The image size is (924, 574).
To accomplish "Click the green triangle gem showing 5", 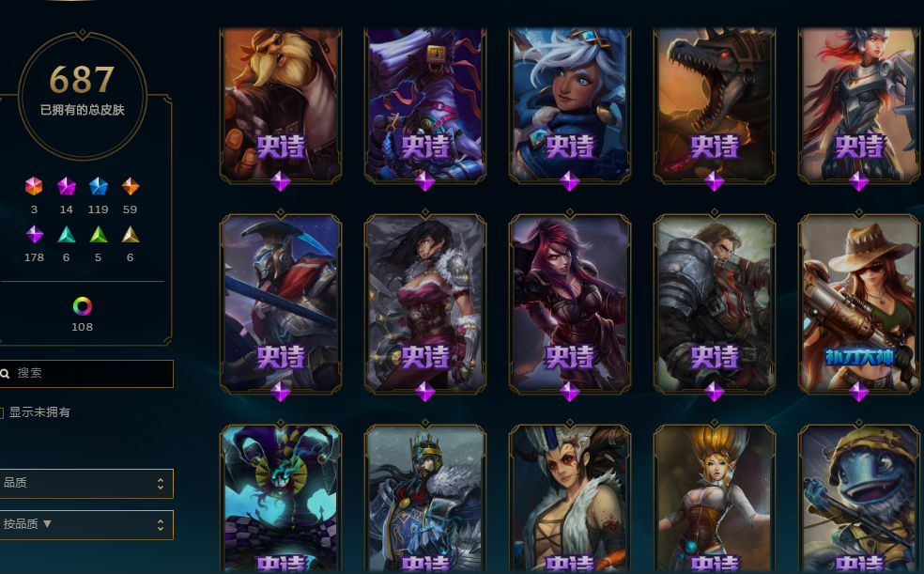I will (x=99, y=235).
